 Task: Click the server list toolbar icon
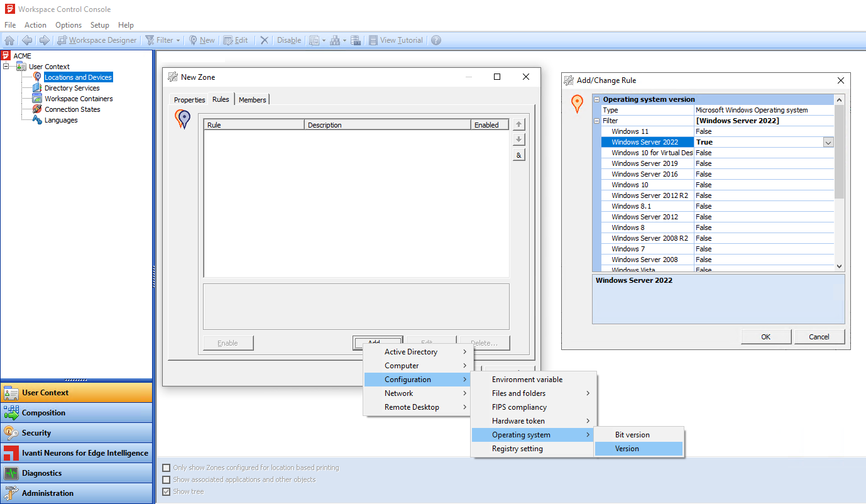point(356,40)
